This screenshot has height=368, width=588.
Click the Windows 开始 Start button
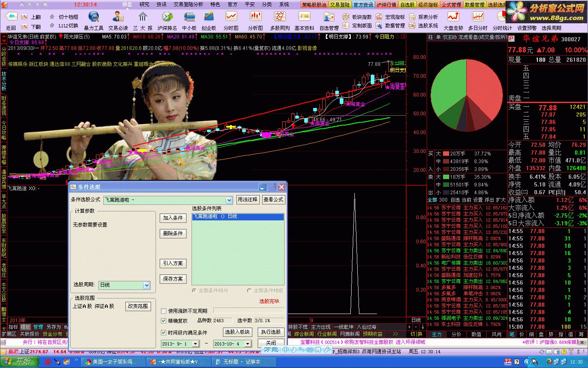pyautogui.click(x=19, y=362)
